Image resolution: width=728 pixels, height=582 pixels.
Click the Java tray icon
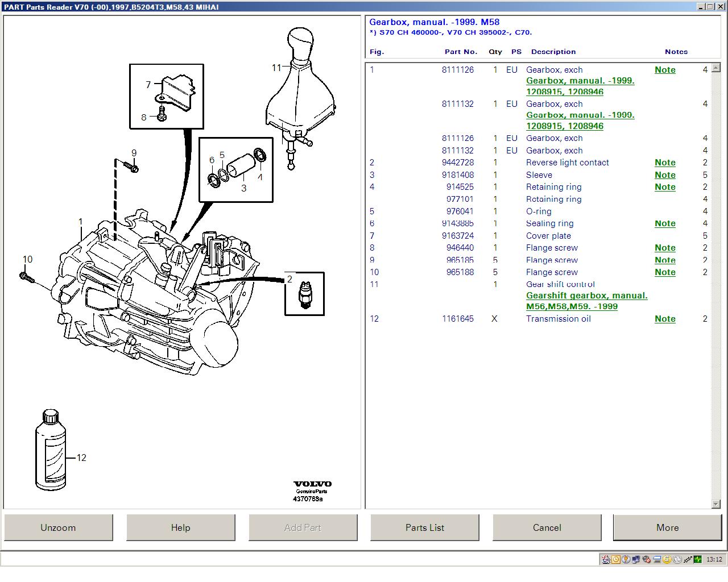606,559
